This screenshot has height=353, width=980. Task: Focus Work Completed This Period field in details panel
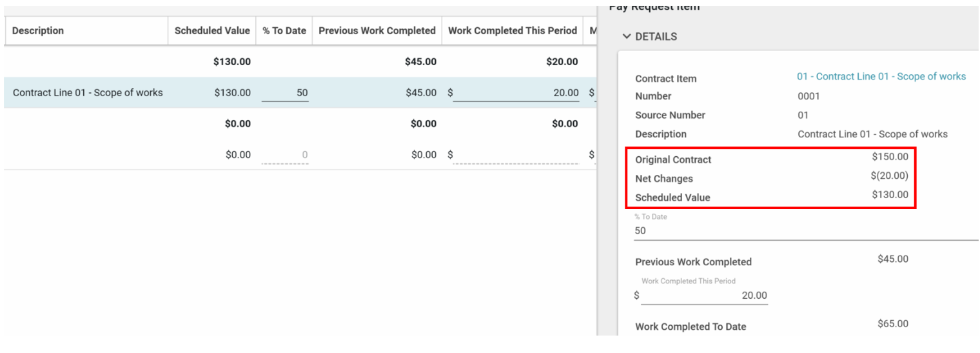point(704,296)
